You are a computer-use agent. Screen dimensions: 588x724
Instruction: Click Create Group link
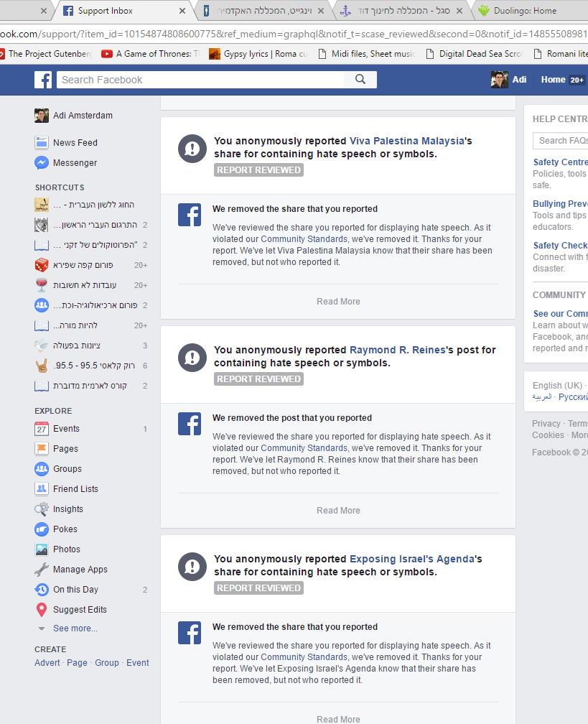pyautogui.click(x=107, y=662)
